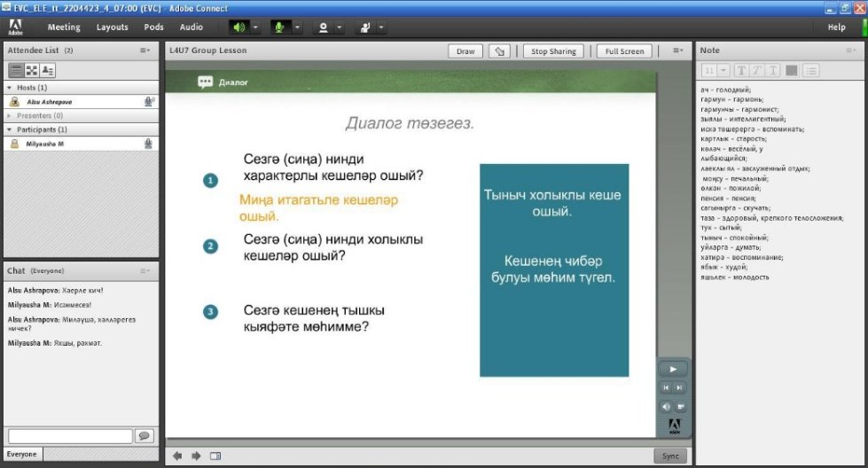Open the Meeting menu
The image size is (868, 468).
[63, 27]
